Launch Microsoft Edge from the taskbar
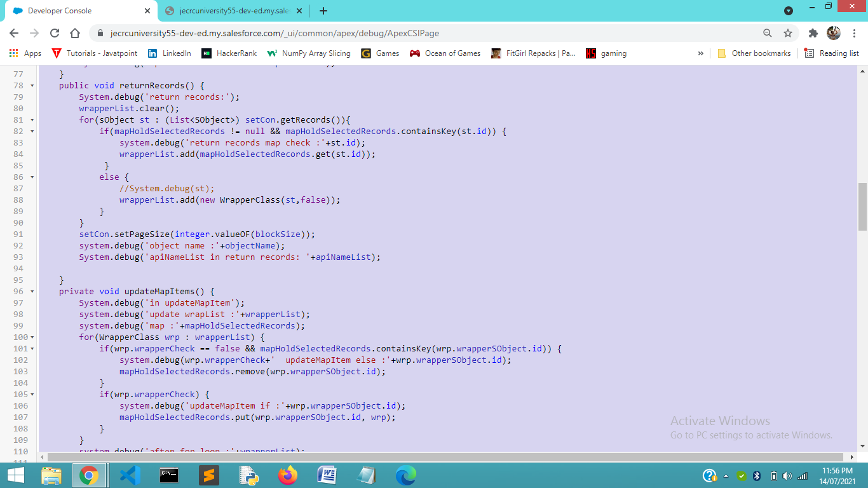The width and height of the screenshot is (868, 488). 405,475
